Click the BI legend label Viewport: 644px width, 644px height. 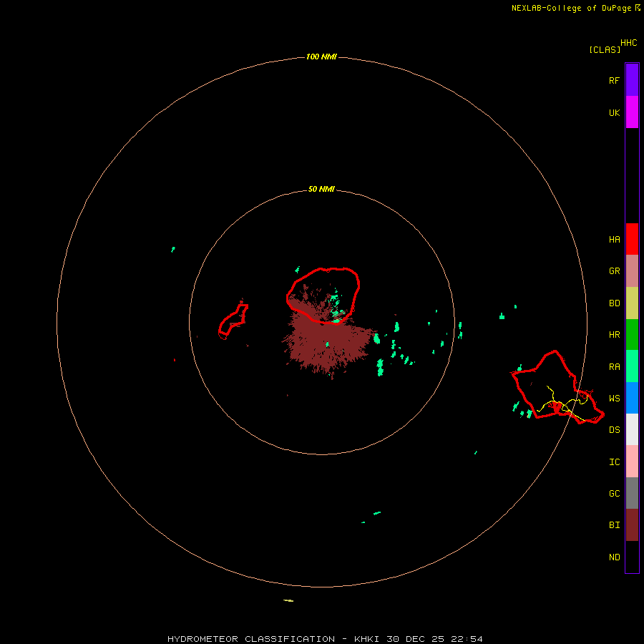(614, 525)
